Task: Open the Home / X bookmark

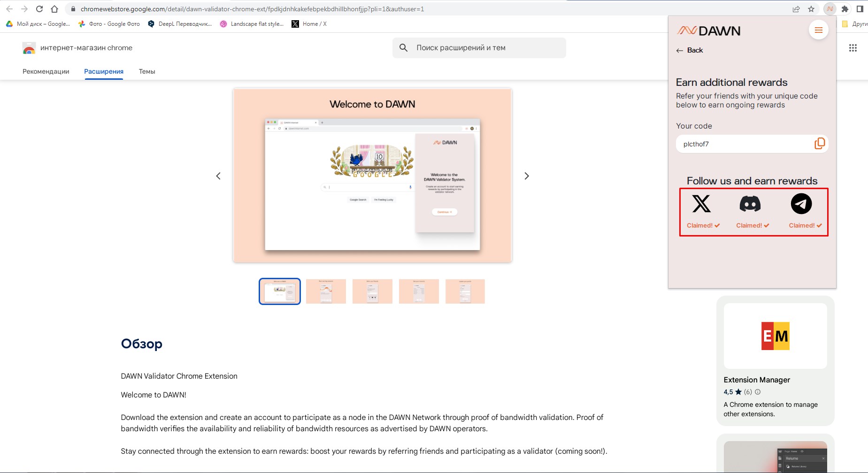Action: tap(309, 24)
